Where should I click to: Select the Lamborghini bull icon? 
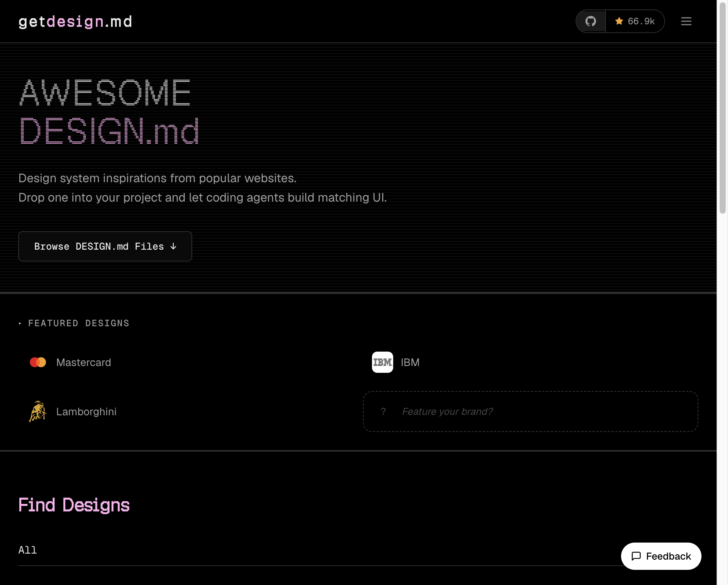coord(38,411)
